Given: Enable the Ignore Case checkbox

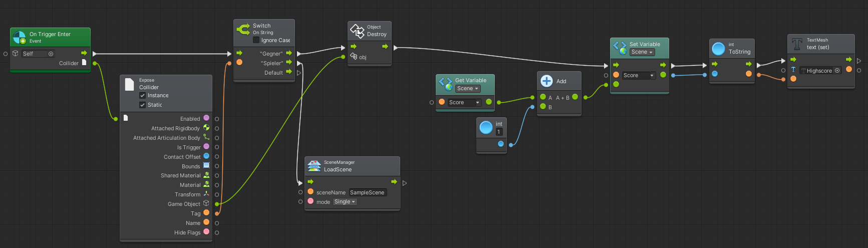Looking at the screenshot, I should point(256,40).
